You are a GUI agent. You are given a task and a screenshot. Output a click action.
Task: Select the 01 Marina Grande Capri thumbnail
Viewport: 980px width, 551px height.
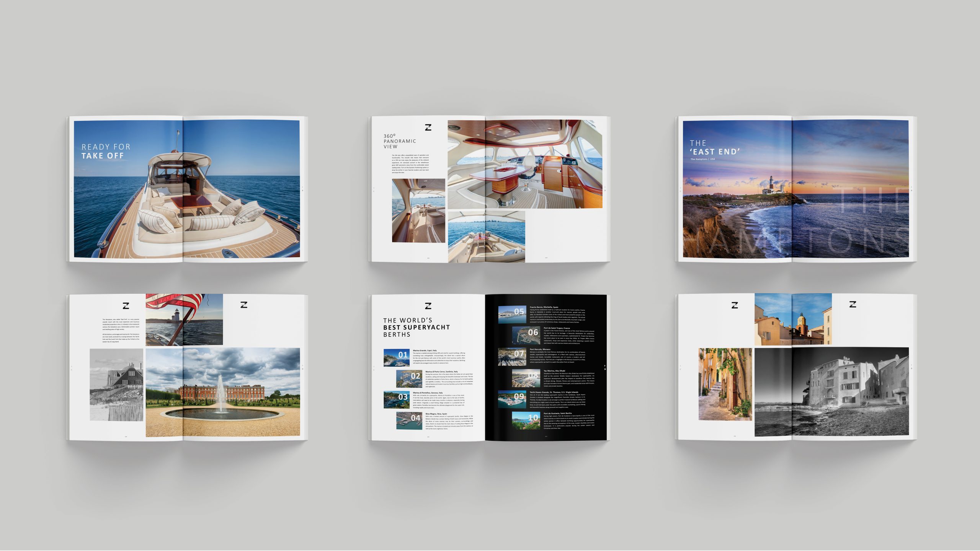tap(397, 357)
